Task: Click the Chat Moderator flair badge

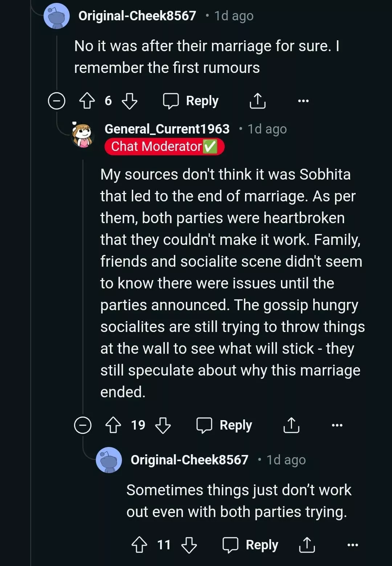Action: point(164,147)
